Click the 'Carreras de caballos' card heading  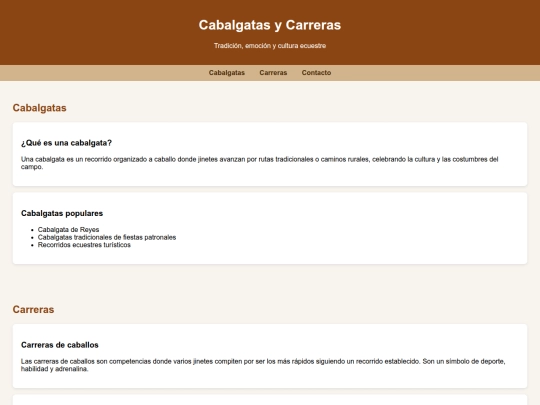click(x=60, y=345)
